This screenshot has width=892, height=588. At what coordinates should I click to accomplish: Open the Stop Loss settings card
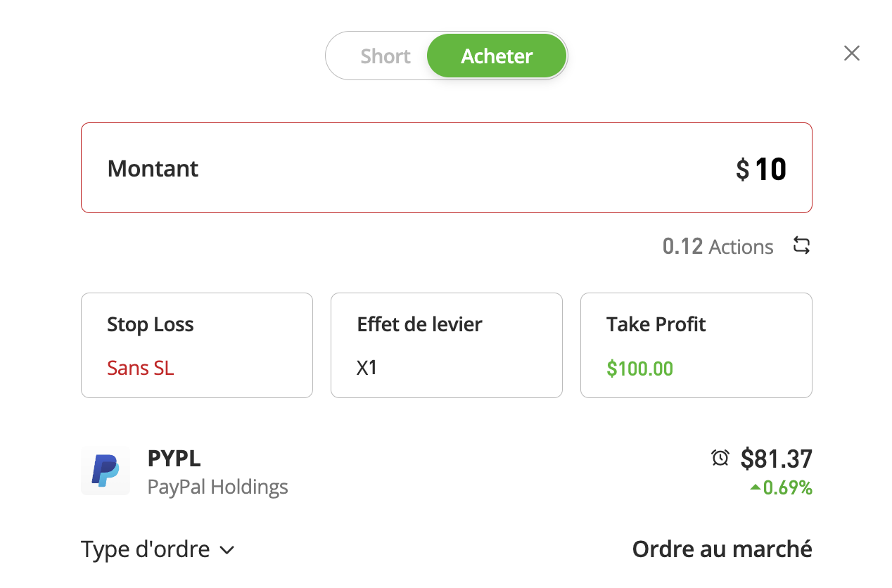196,345
